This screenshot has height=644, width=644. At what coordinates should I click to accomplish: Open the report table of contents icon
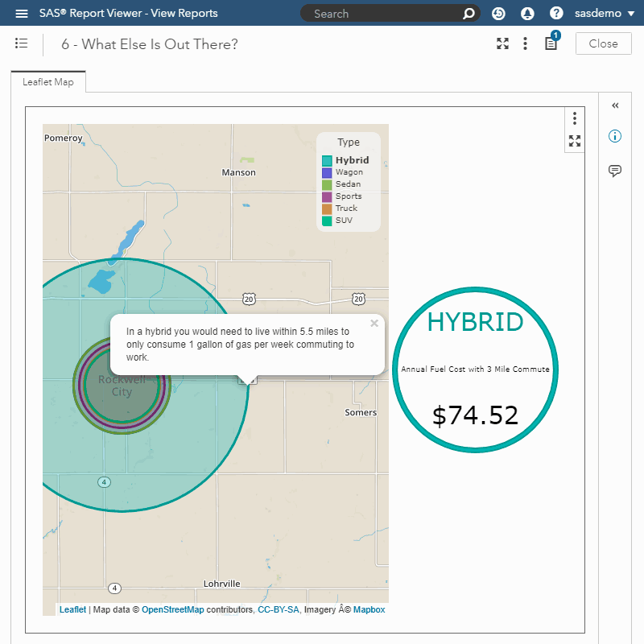coord(22,43)
